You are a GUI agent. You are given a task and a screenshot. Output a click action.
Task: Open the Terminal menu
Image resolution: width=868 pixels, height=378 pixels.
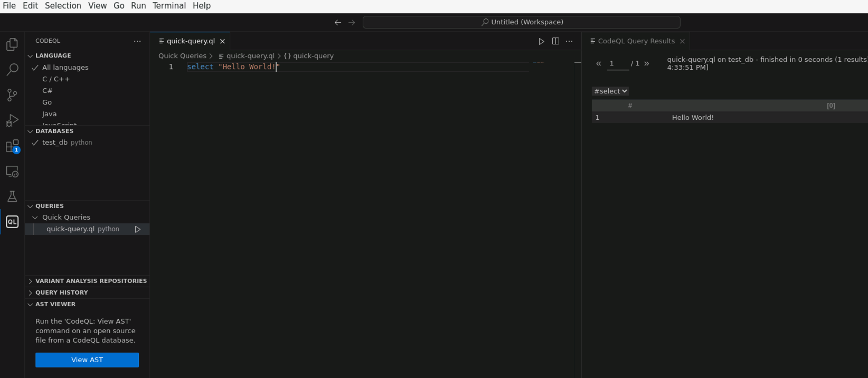[169, 6]
